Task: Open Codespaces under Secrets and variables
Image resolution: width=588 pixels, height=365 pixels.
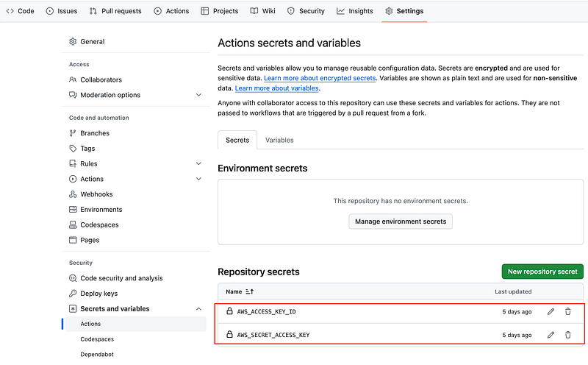Action: pos(97,339)
